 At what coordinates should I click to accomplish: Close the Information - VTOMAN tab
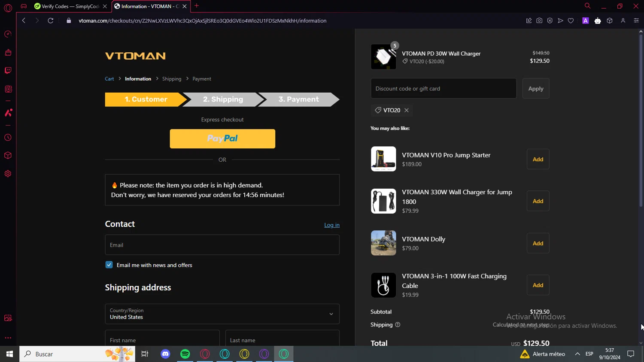[185, 6]
